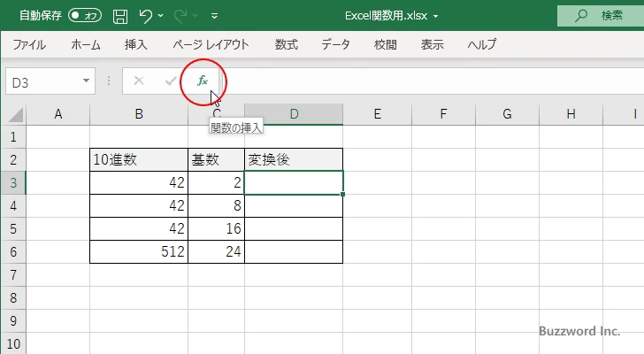Screen dimensions: 644x354
Task: Open the Undo history dropdown arrow
Action: tap(161, 16)
